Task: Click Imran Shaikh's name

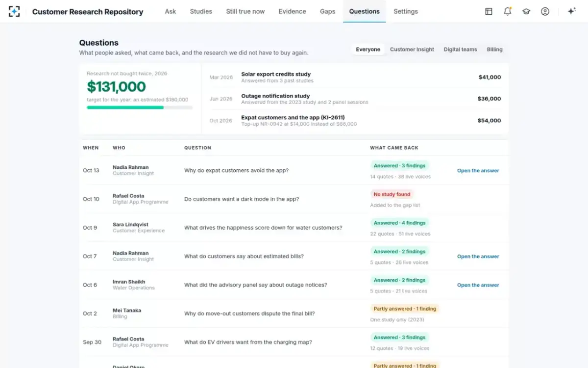Action: point(129,282)
